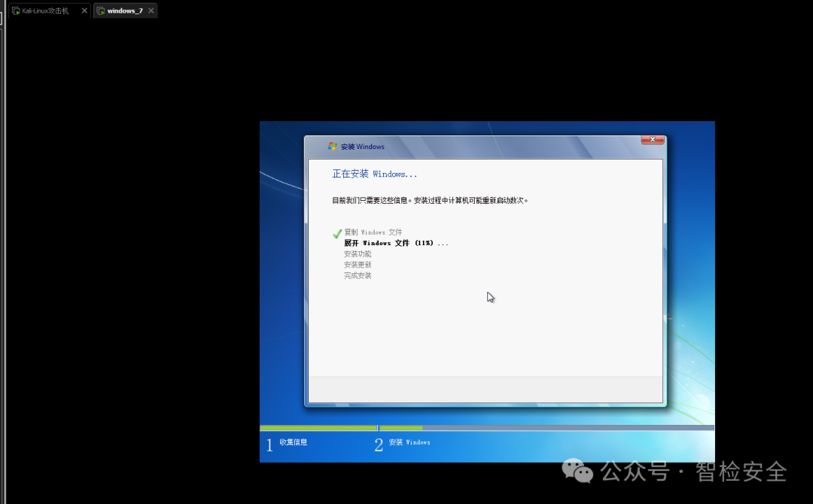Click the 正在安装 Windows... heading
Image resolution: width=813 pixels, height=504 pixels.
click(x=374, y=174)
